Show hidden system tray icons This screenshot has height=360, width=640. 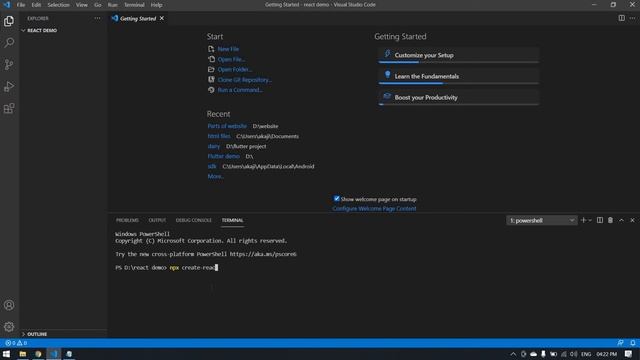513,354
